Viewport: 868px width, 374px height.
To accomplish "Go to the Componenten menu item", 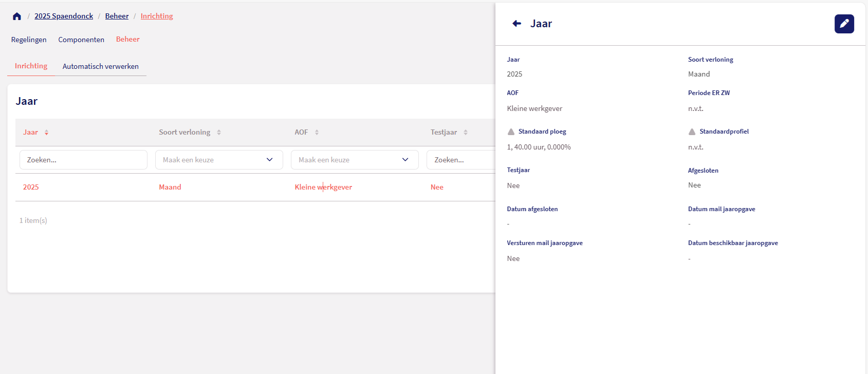I will coord(81,40).
